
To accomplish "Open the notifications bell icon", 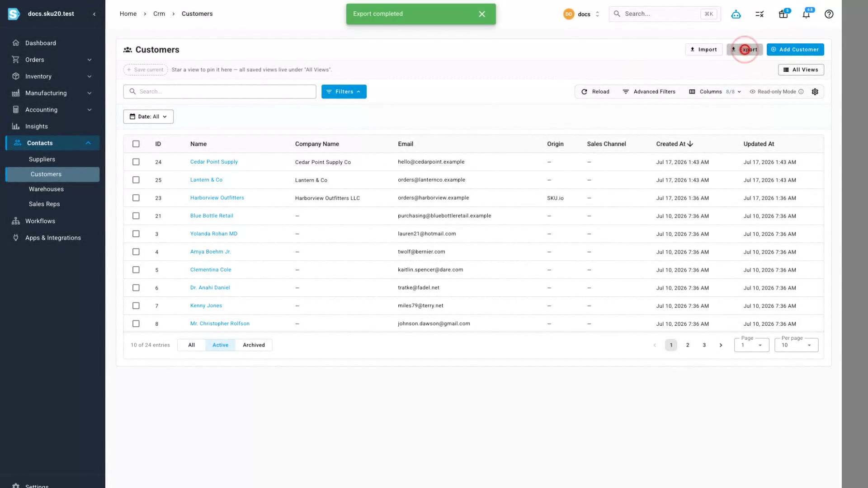I will (x=806, y=14).
